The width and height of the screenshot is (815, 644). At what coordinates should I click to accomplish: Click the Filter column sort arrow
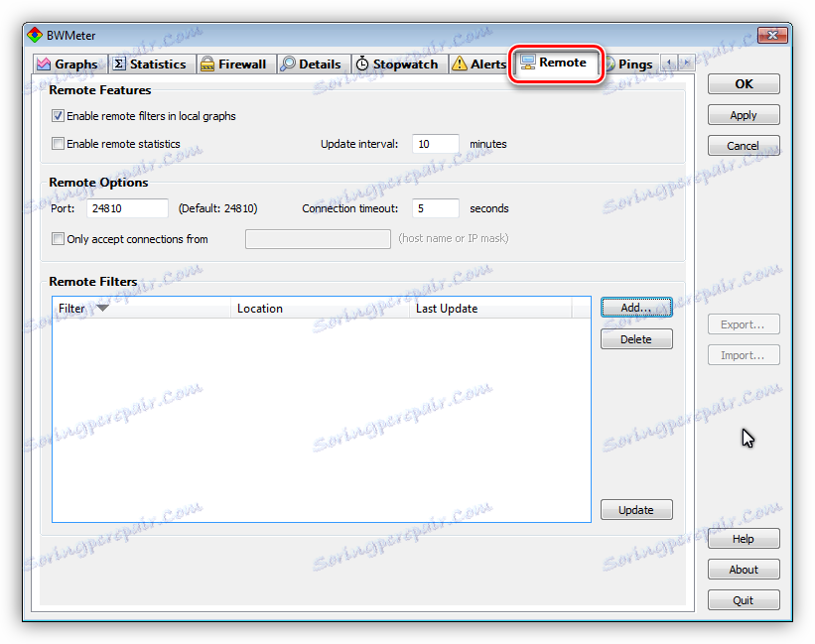pos(102,308)
